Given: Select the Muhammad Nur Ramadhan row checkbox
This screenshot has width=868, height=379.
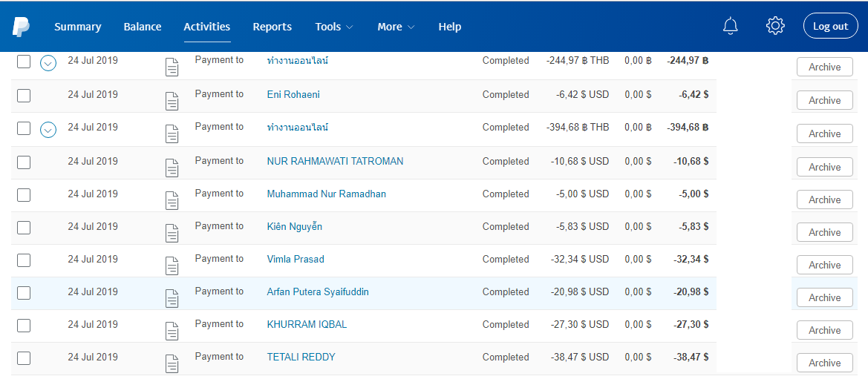Looking at the screenshot, I should click(24, 195).
